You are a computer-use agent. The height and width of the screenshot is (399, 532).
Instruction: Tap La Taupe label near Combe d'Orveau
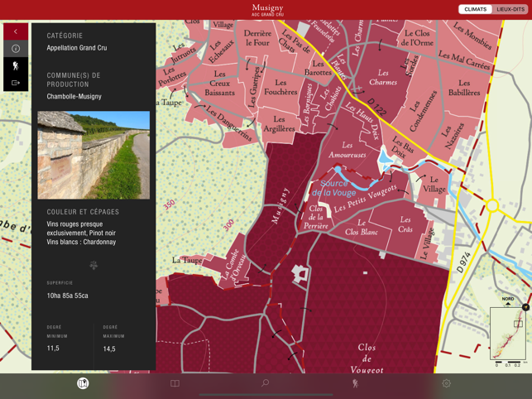tap(187, 260)
